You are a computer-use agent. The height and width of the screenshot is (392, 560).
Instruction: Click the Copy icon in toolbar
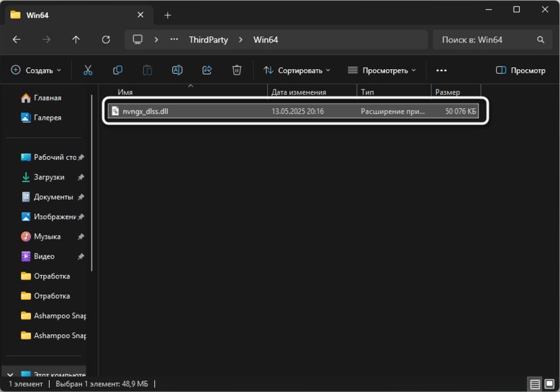point(118,70)
